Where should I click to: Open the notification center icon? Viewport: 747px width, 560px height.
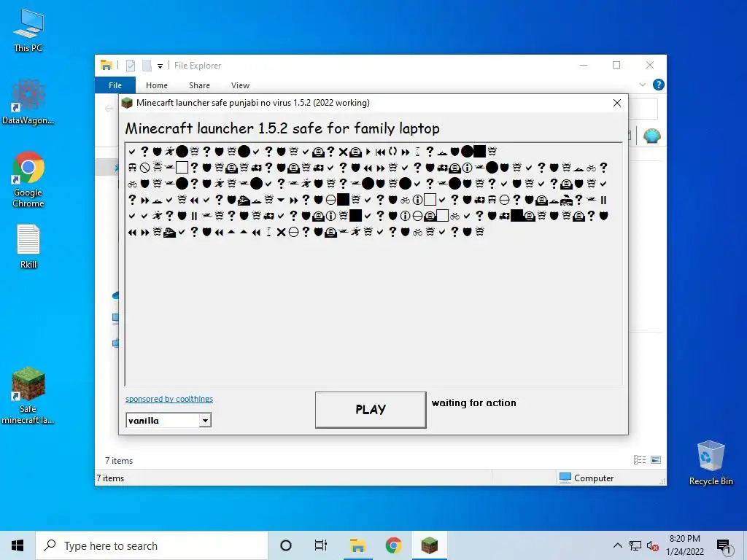point(724,546)
